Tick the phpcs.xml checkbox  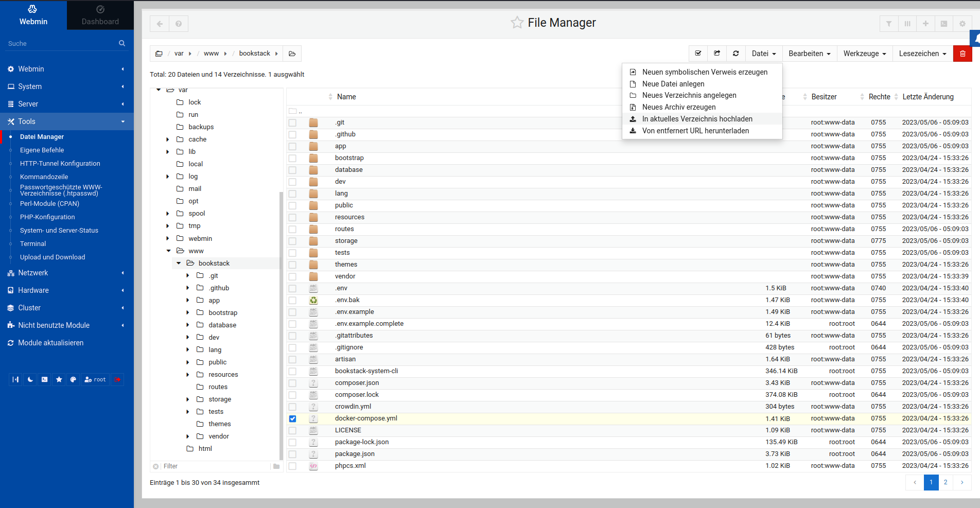click(292, 466)
